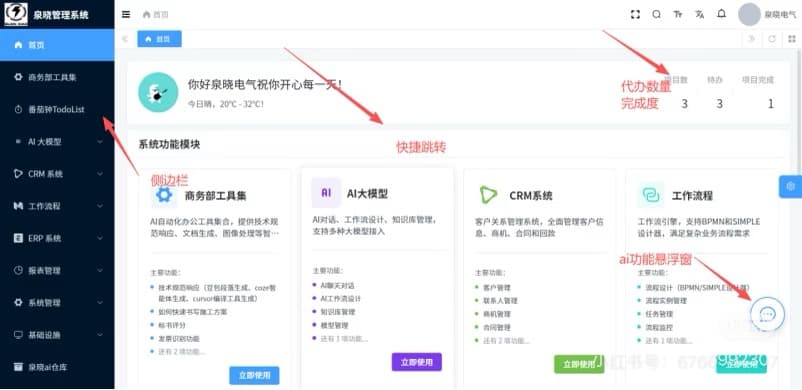Click the 客户管理 feature item
This screenshot has height=390, width=802.
(x=497, y=288)
